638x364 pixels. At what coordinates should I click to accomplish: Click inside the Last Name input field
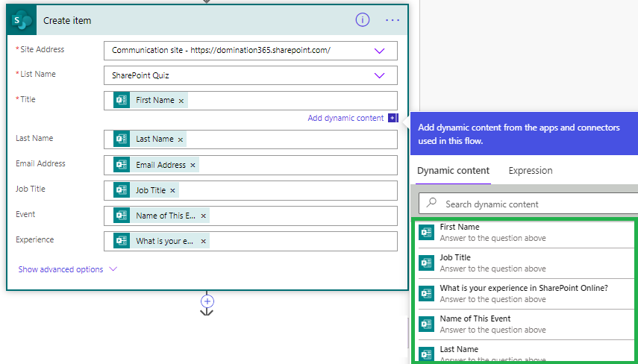(x=251, y=139)
